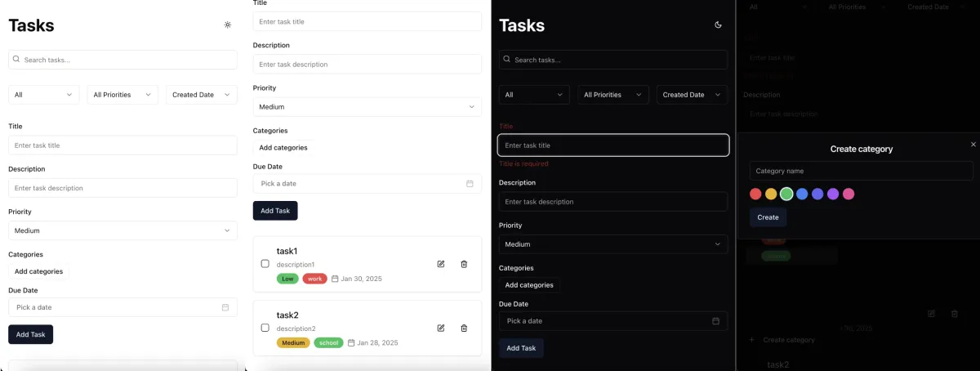Click the edit icon on task1

click(441, 264)
